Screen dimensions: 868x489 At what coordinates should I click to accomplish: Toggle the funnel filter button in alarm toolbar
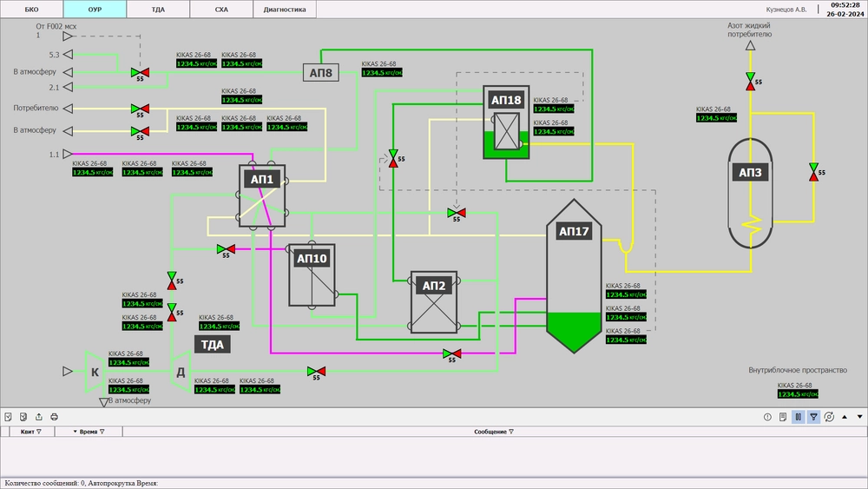(x=813, y=417)
